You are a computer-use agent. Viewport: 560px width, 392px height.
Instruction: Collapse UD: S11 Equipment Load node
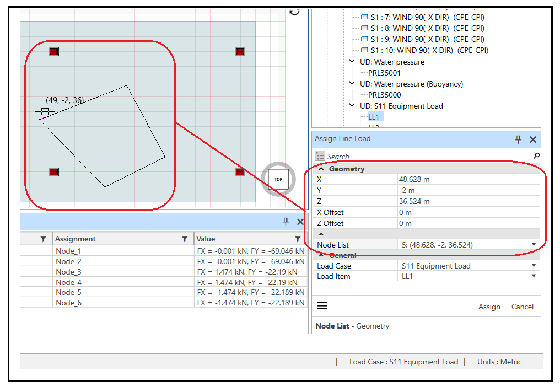point(352,105)
